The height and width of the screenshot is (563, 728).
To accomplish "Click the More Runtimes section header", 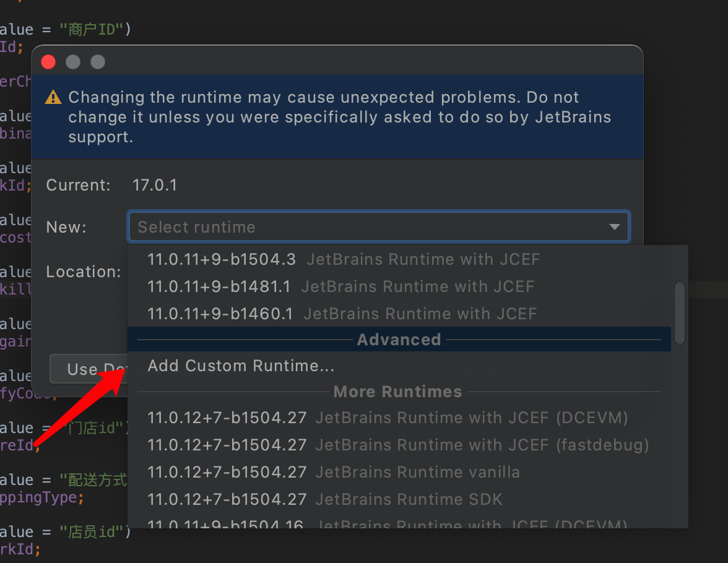I will 398,392.
